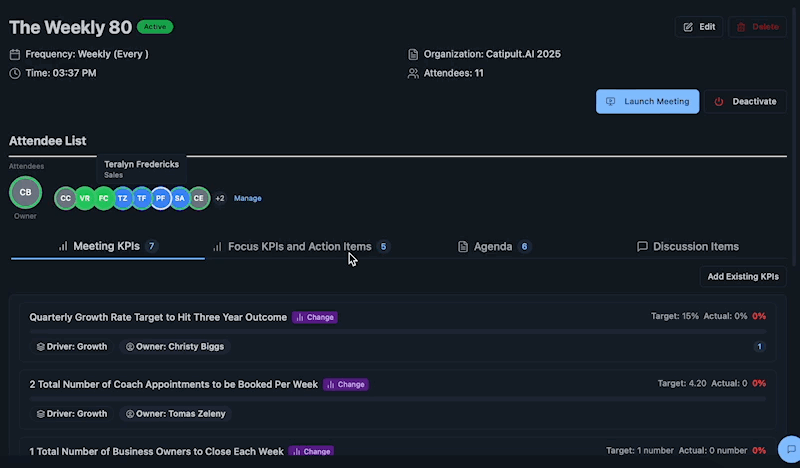800x468 pixels.
Task: Open the chat bubble icon at bottom right
Action: 788,448
